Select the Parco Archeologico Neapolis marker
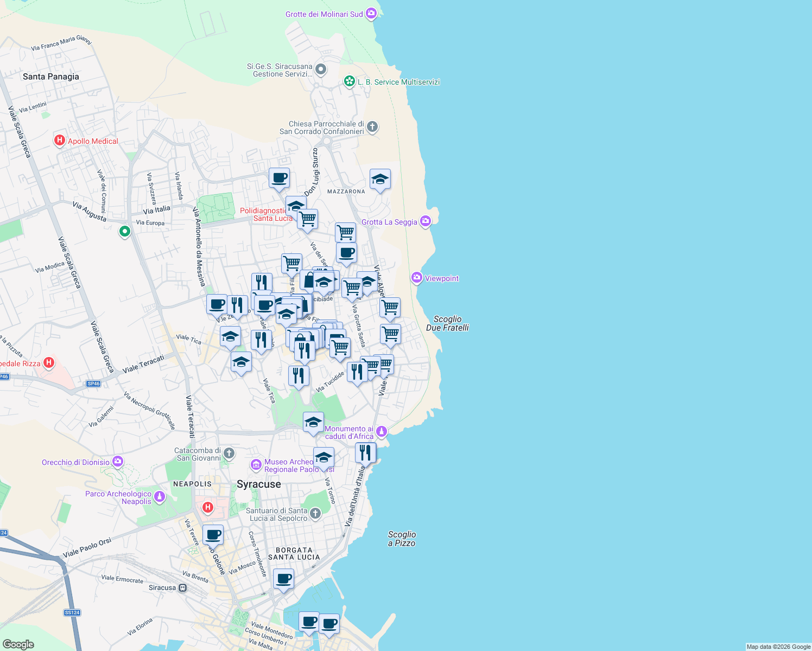The image size is (812, 651). tap(159, 497)
